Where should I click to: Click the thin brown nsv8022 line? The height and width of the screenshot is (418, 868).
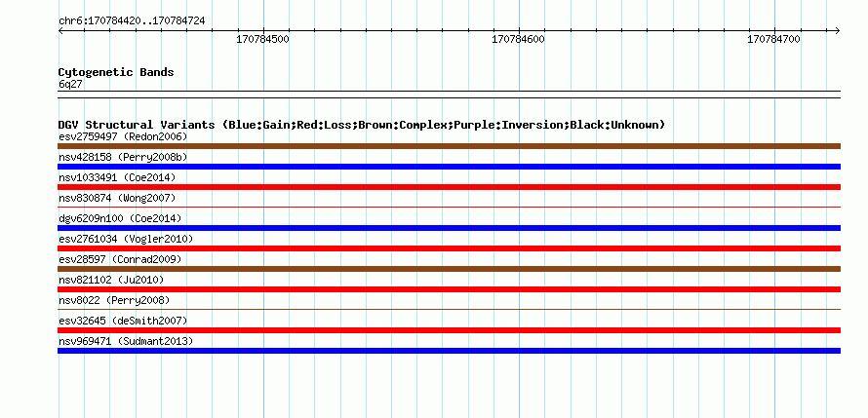point(449,310)
